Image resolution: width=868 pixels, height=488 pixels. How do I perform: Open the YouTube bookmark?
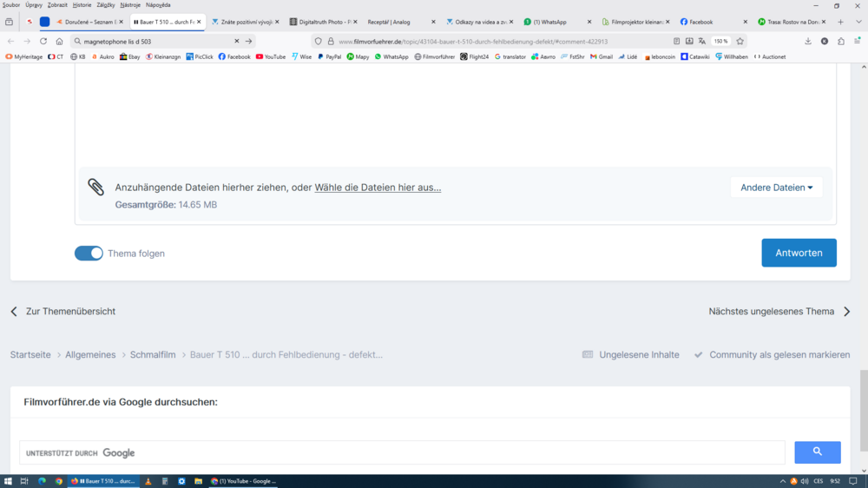(270, 56)
